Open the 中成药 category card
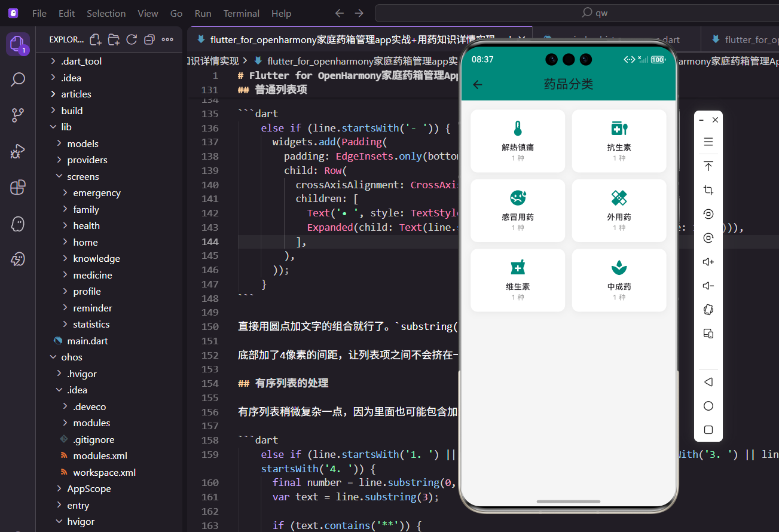 (x=619, y=280)
